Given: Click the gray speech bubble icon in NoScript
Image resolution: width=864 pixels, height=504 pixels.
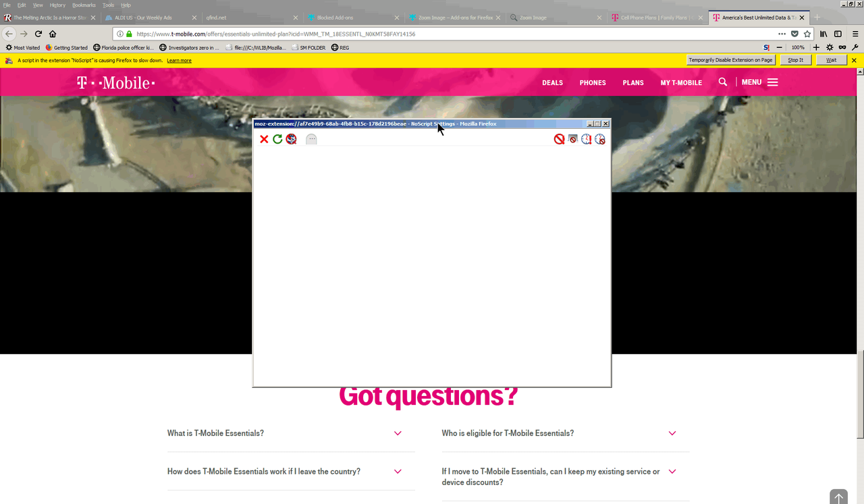Looking at the screenshot, I should [x=311, y=139].
